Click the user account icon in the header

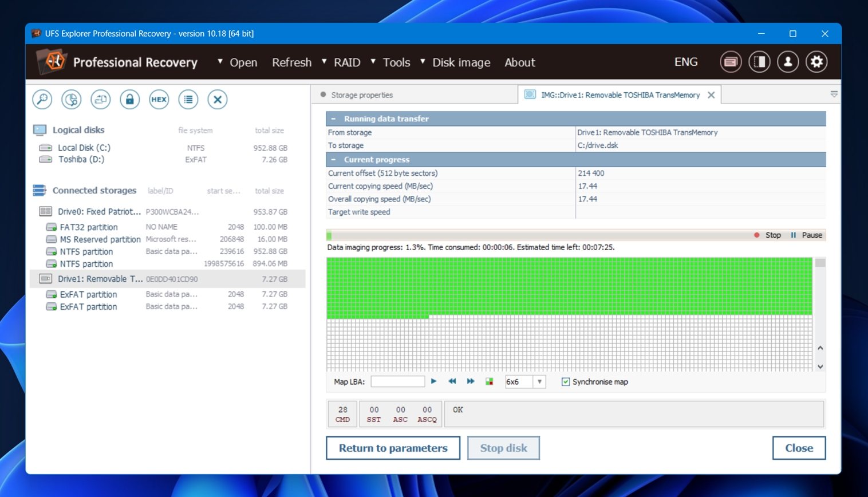[x=788, y=61]
